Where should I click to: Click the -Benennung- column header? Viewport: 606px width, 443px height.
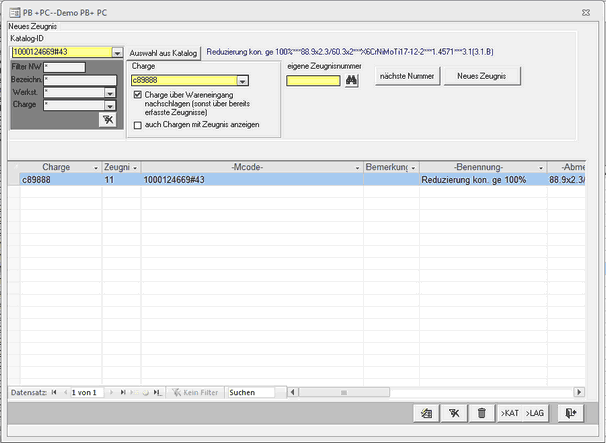coord(476,167)
